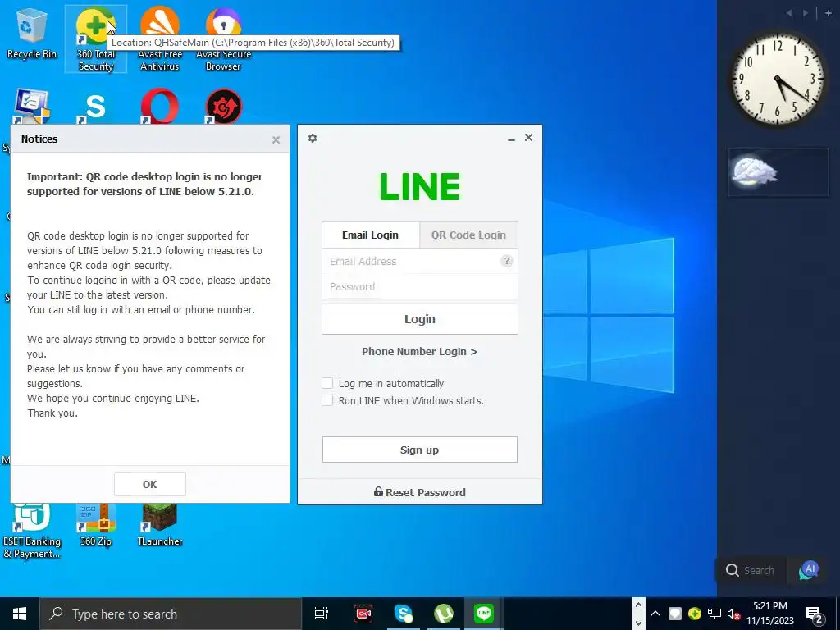Minimize the LINE login window
This screenshot has width=840, height=630.
511,139
